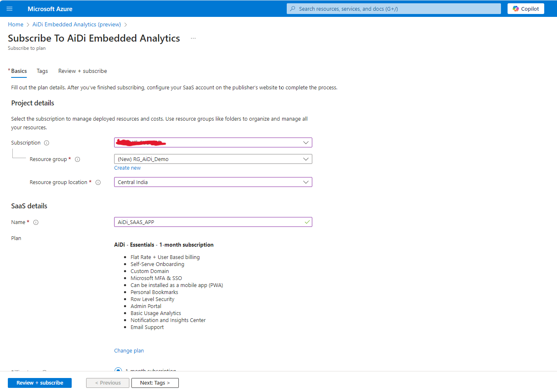Open Copilot from the header
This screenshot has width=557, height=392.
pos(526,9)
